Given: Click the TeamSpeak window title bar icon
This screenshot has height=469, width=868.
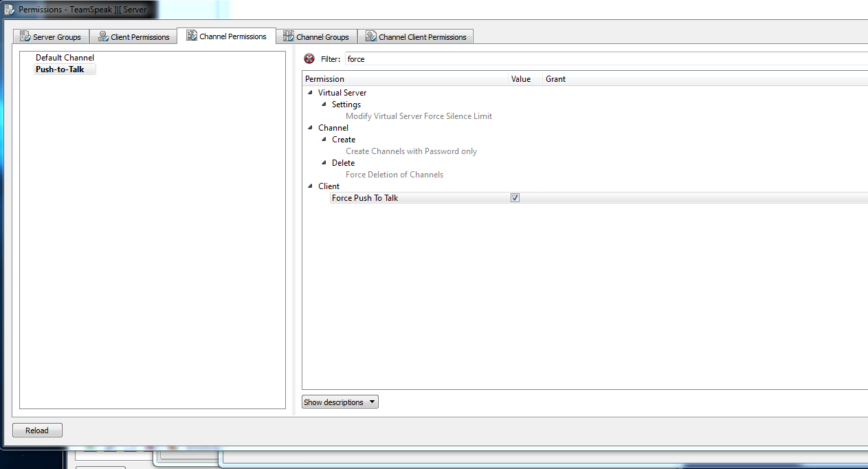Looking at the screenshot, I should tap(9, 10).
